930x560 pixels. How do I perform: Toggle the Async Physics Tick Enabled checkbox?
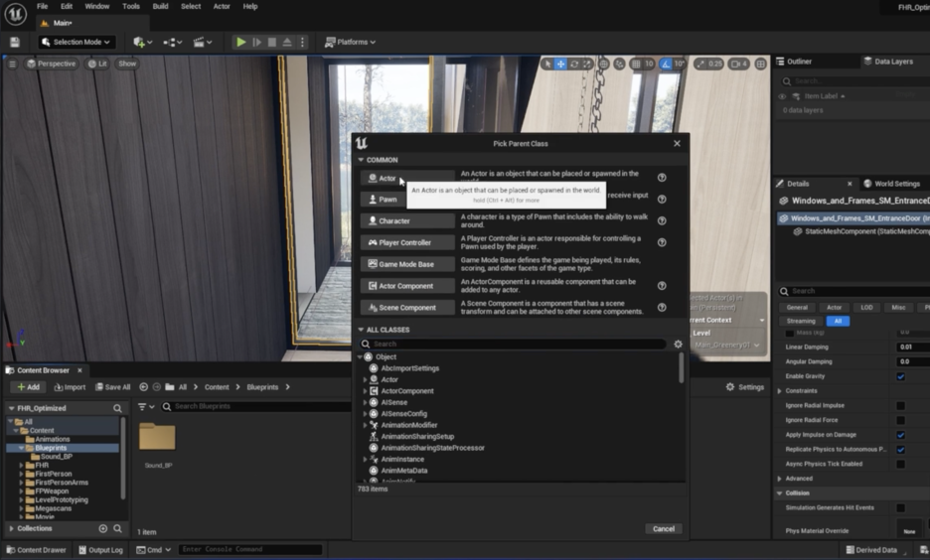pyautogui.click(x=900, y=464)
